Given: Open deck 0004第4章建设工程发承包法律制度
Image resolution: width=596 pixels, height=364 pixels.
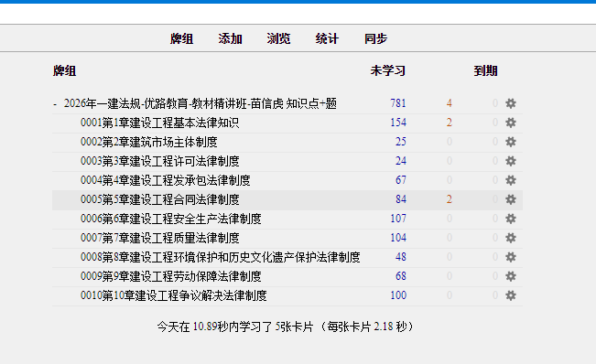Looking at the screenshot, I should 166,180.
